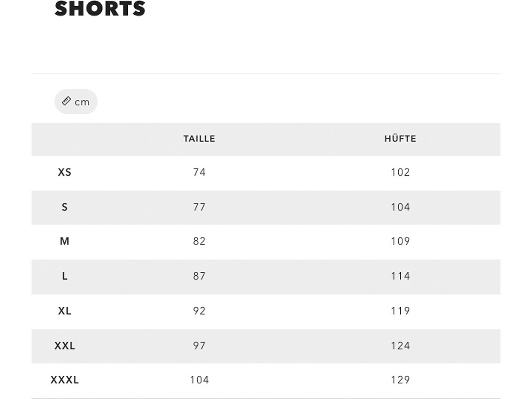The height and width of the screenshot is (399, 532).
Task: Click the ruler icon in unit pill
Action: click(x=66, y=101)
